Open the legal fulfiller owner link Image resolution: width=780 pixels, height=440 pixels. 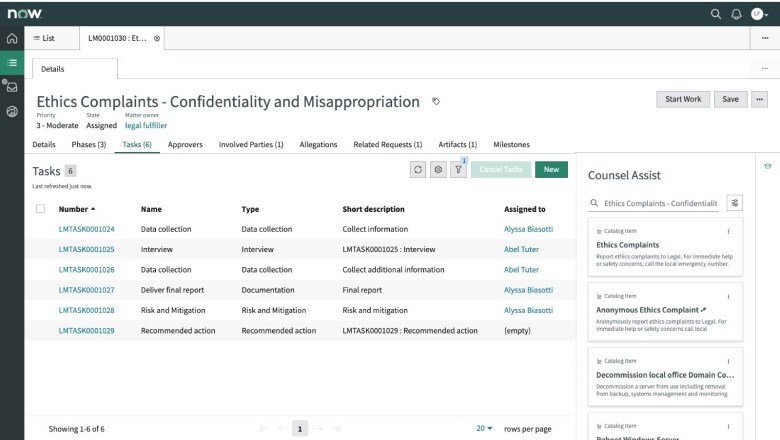146,125
